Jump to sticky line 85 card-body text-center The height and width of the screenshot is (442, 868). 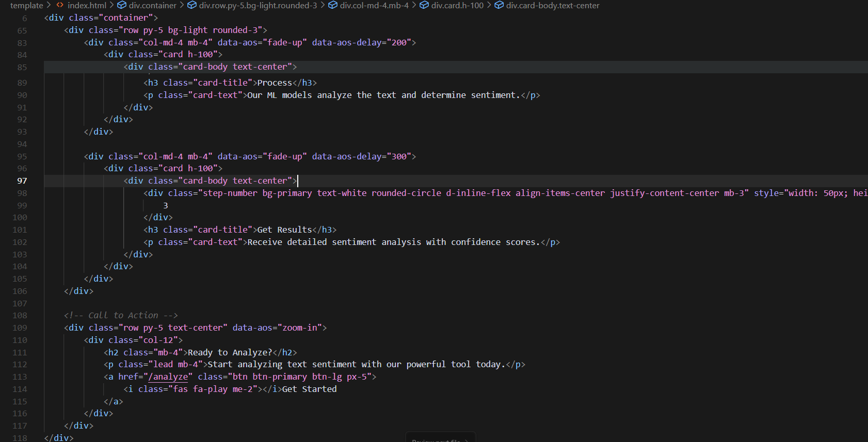point(210,67)
